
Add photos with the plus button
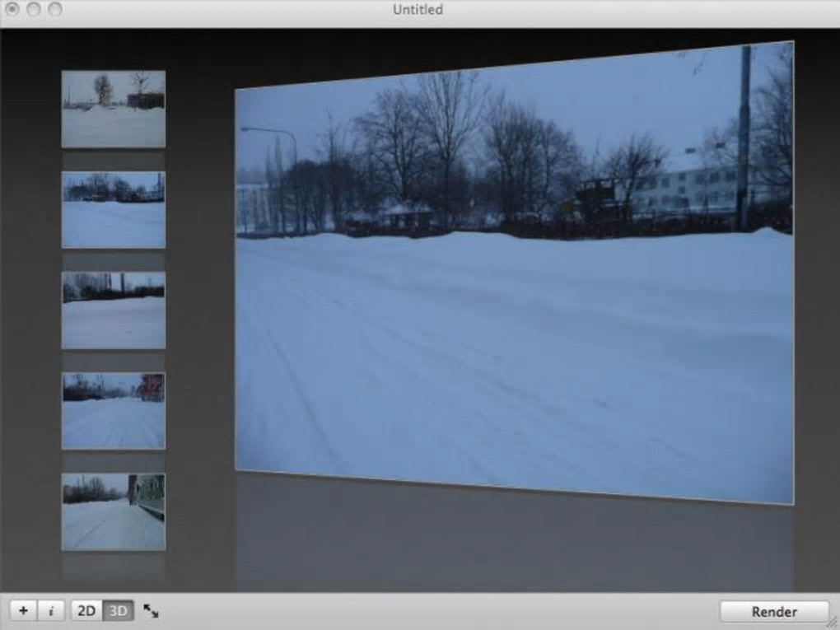pos(23,611)
